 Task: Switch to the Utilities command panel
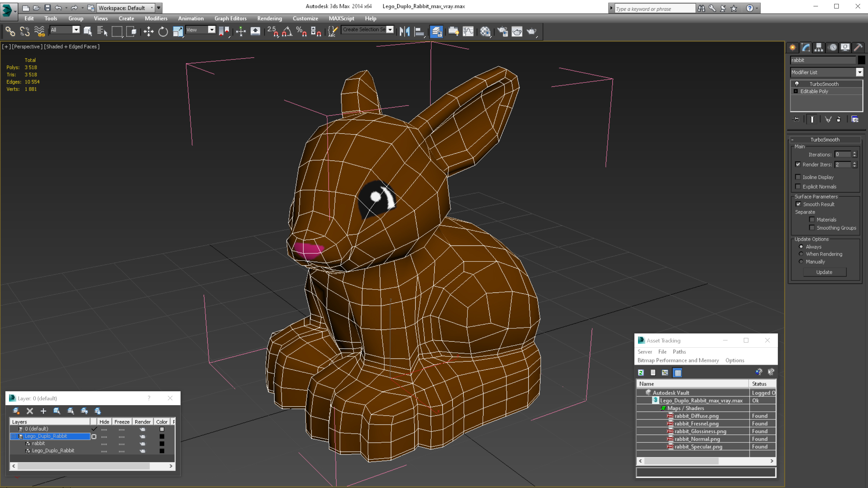click(x=859, y=47)
